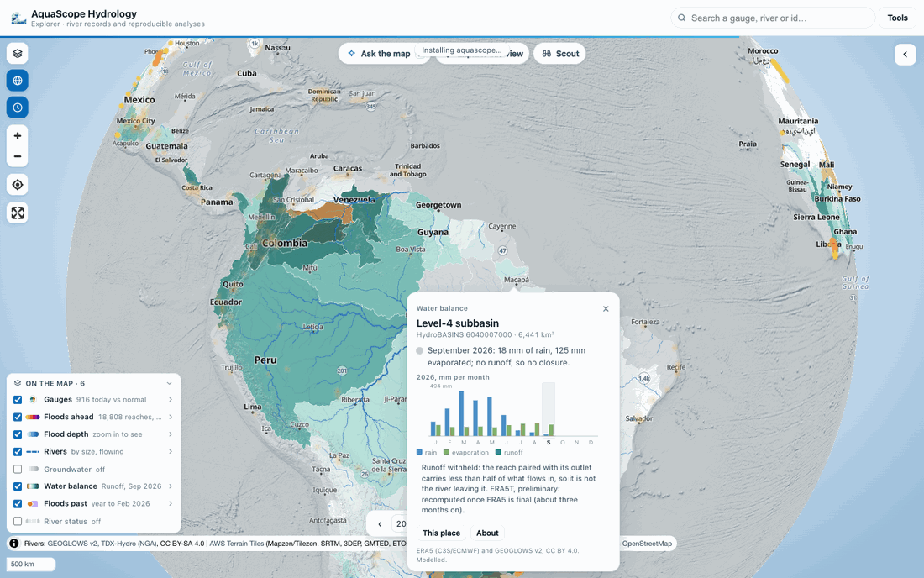
Task: Expand the Water balance layer details arrow
Action: pyautogui.click(x=171, y=486)
